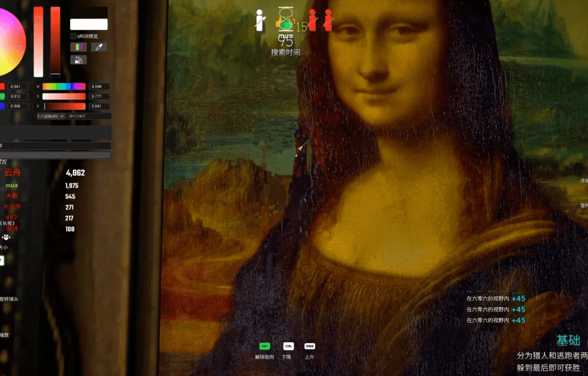Adjust the tall saturation bar beside the wheel
Screen dimensions: 588x376
click(38, 41)
